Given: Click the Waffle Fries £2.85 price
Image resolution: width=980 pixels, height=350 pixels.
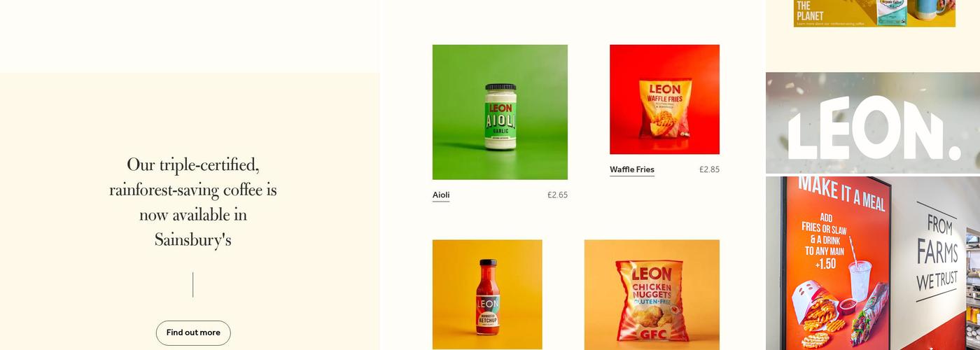Looking at the screenshot, I should pos(709,169).
